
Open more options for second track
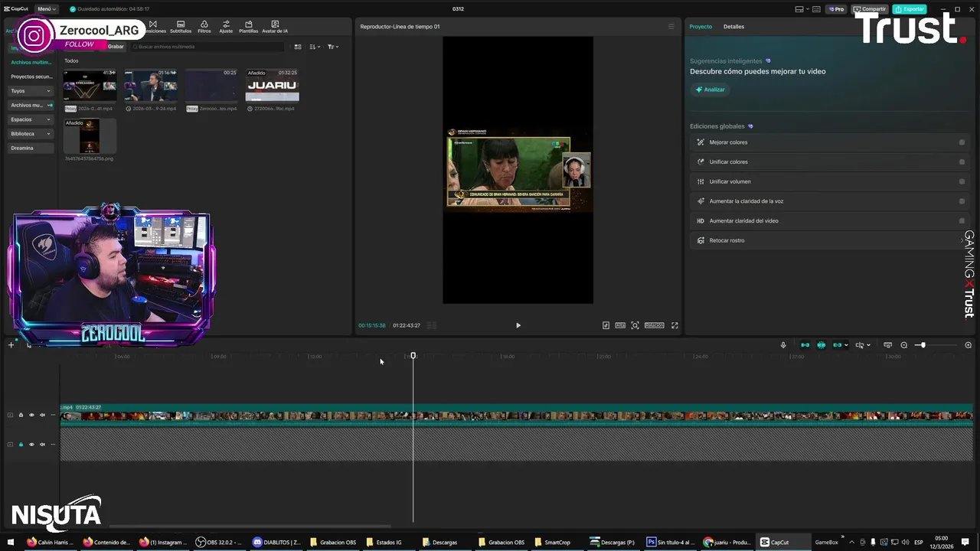pyautogui.click(x=52, y=444)
